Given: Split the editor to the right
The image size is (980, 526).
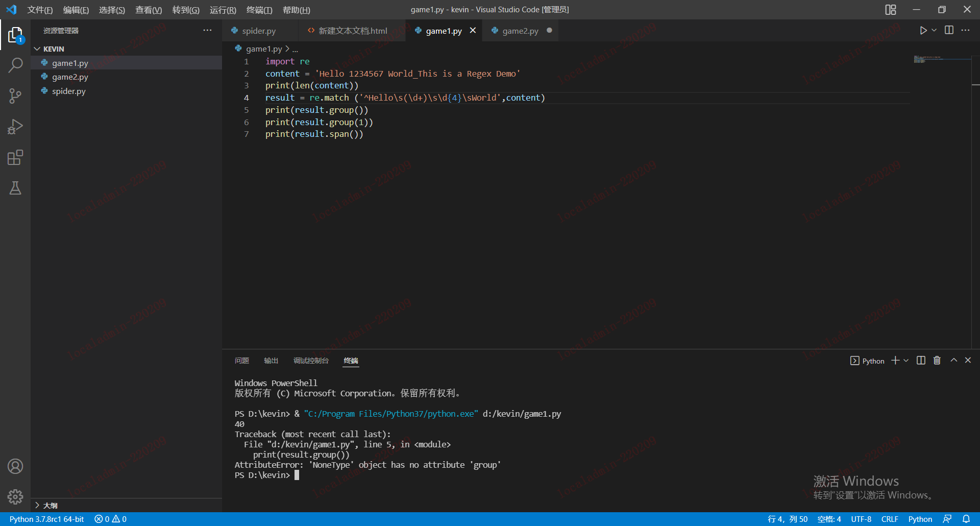Looking at the screenshot, I should [x=949, y=31].
